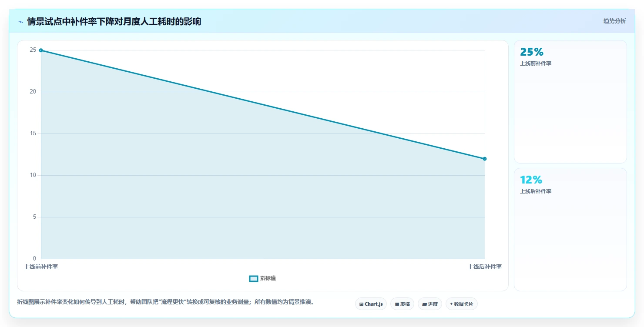Select the 数据卡片 tag chip

click(x=462, y=304)
